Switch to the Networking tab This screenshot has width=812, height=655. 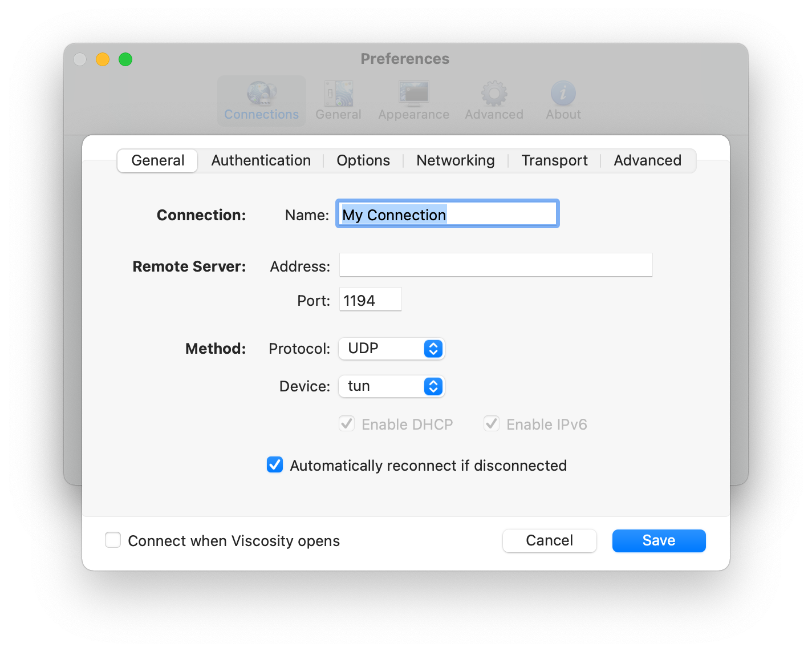(x=456, y=160)
